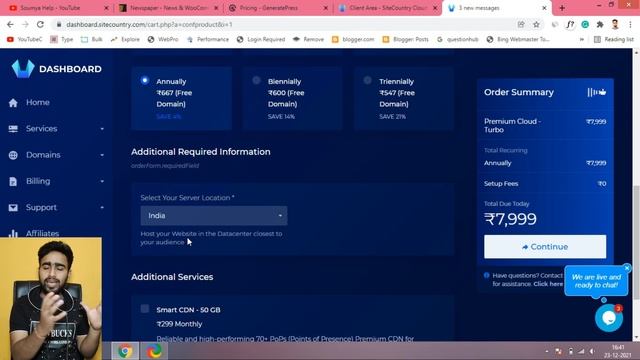Open the blogger.com bookmark
Screen dimensions: 640x360
353,39
